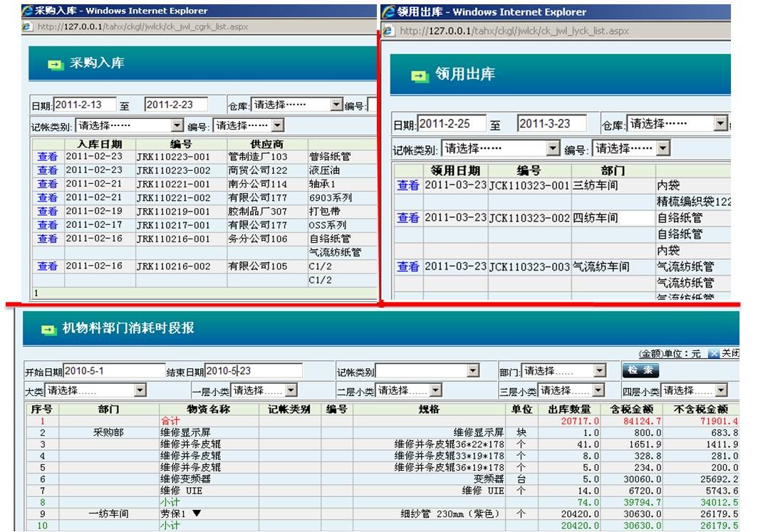Click the IE logo in 领用出库 title bar
The width and height of the screenshot is (763, 532).
pos(388,12)
